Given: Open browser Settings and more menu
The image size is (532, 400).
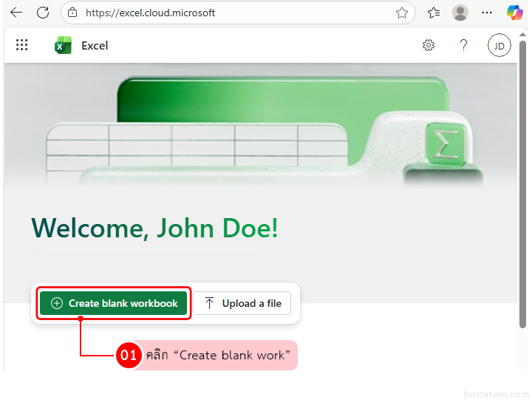Looking at the screenshot, I should [x=486, y=13].
